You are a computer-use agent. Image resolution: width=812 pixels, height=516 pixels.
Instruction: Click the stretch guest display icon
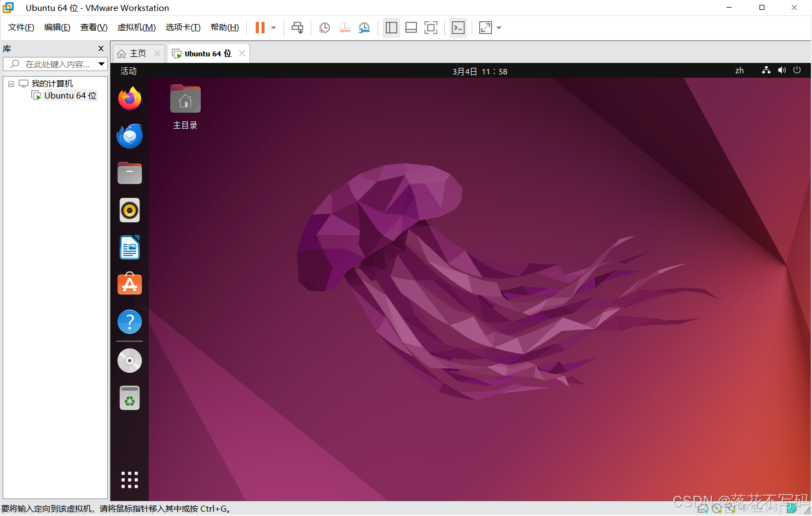pyautogui.click(x=485, y=28)
